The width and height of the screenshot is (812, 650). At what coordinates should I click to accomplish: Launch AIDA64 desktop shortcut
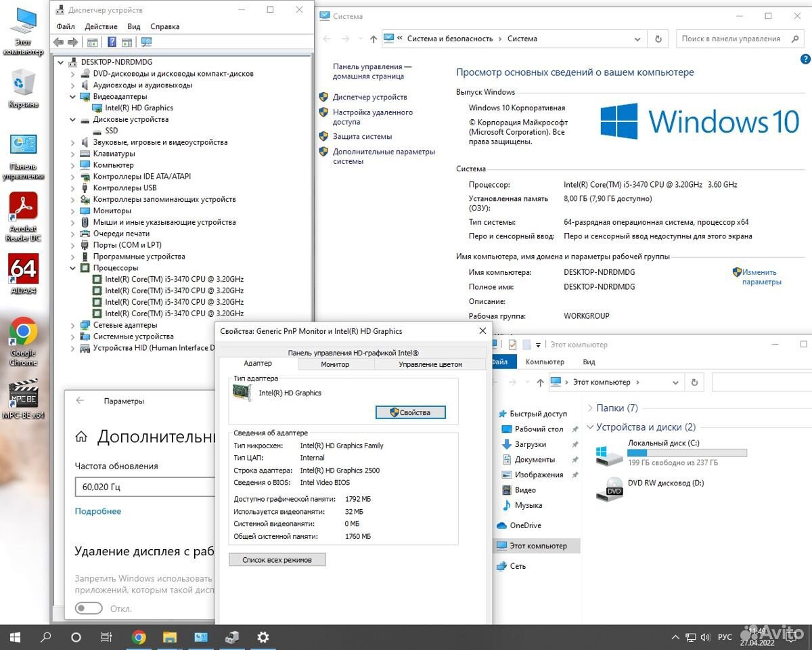tap(23, 274)
